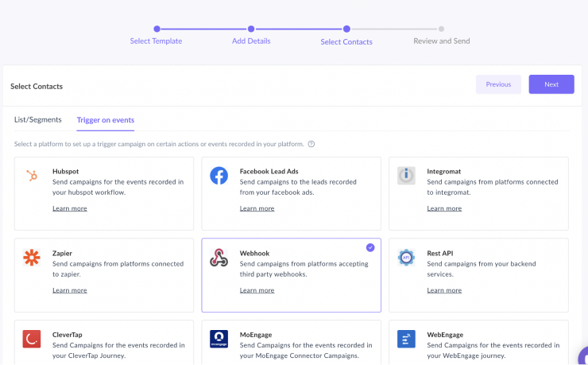This screenshot has width=588, height=365.
Task: Click the Review and Send step dot
Action: tap(441, 29)
